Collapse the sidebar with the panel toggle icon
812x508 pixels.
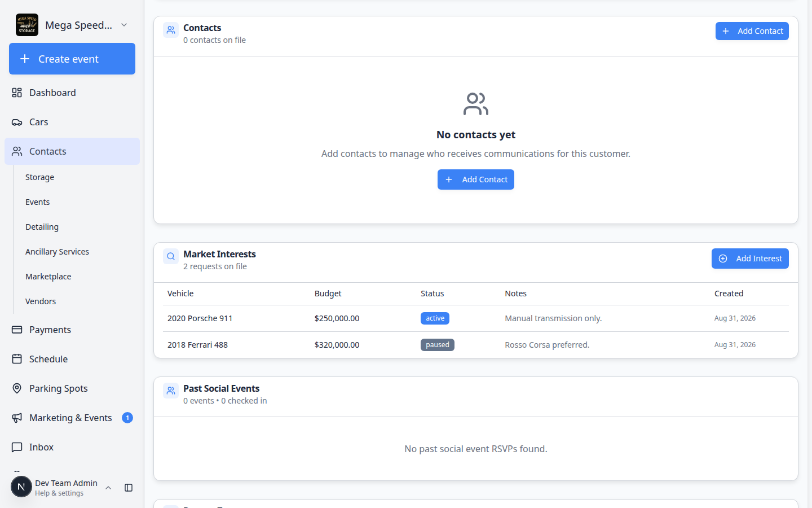point(129,488)
